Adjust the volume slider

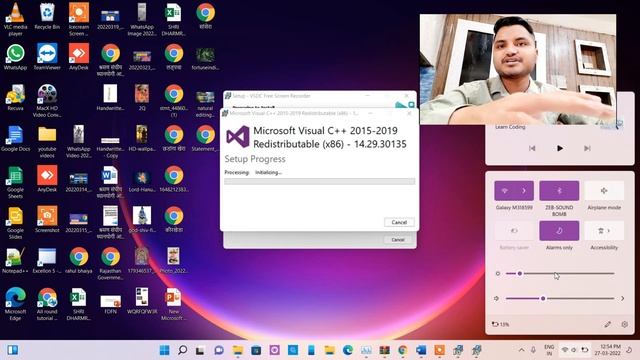pyautogui.click(x=560, y=298)
